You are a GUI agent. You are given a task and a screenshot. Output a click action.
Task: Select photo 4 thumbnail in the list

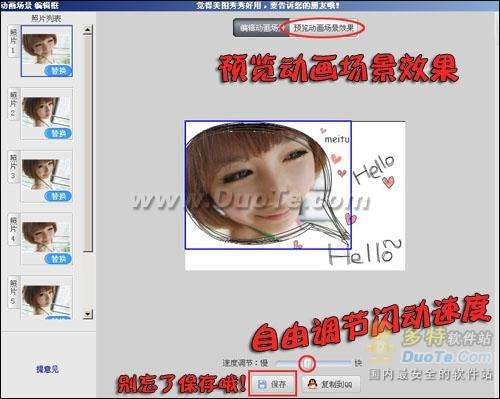coord(47,239)
